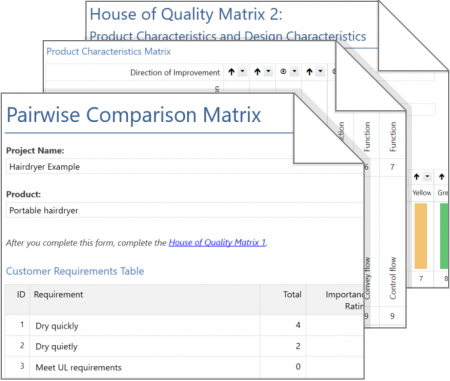Image resolution: width=450 pixels, height=381 pixels.
Task: Select the Dry quietly requirement row
Action: [x=184, y=346]
